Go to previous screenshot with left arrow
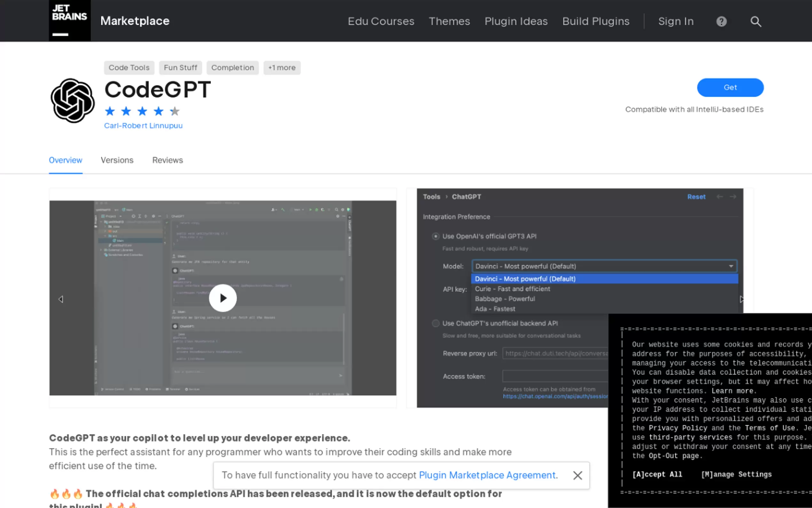 (x=61, y=299)
